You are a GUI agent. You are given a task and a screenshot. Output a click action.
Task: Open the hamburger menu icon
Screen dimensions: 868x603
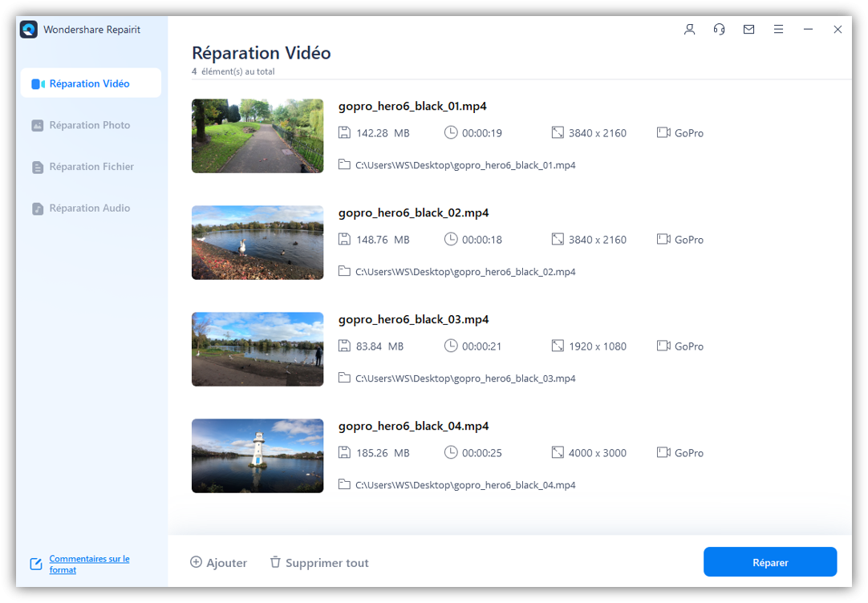click(x=778, y=30)
